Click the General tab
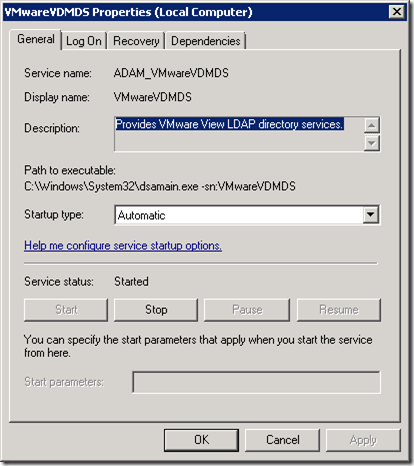The height and width of the screenshot is (466, 414). coord(36,39)
